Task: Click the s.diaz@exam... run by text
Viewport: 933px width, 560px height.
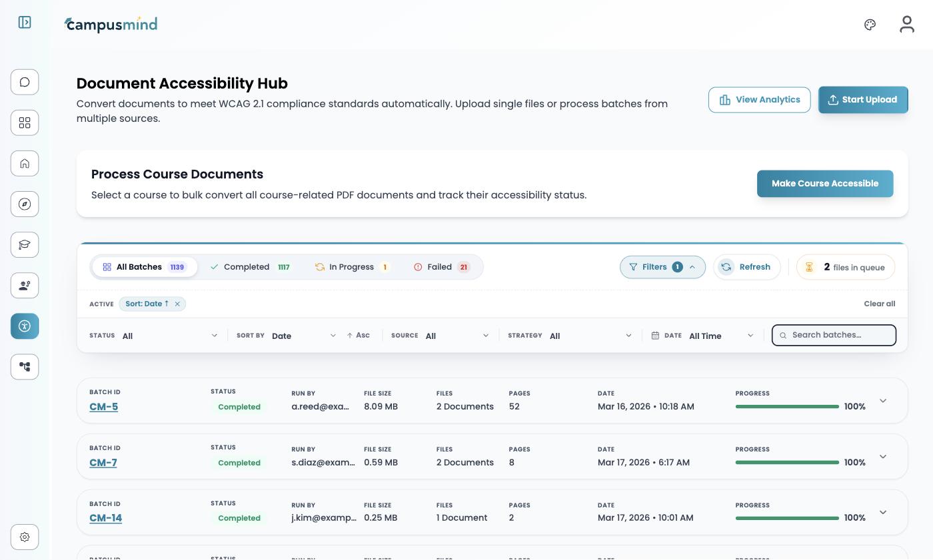Action: (x=323, y=462)
